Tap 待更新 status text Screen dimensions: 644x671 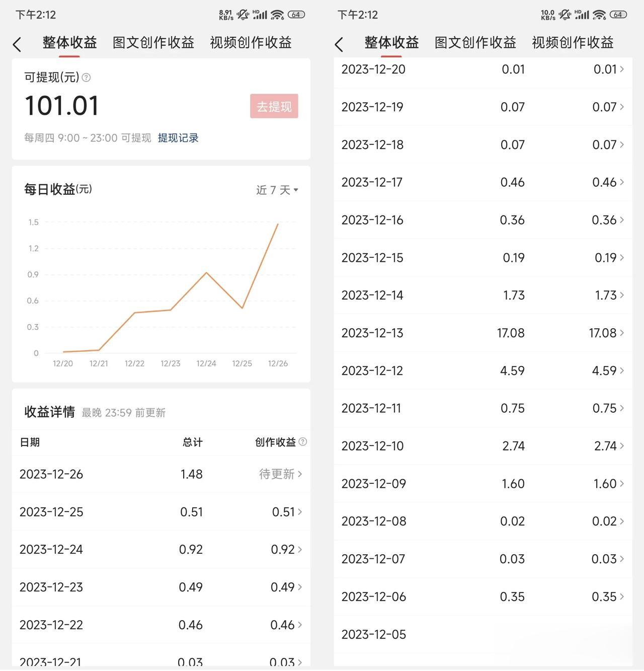[x=277, y=474]
